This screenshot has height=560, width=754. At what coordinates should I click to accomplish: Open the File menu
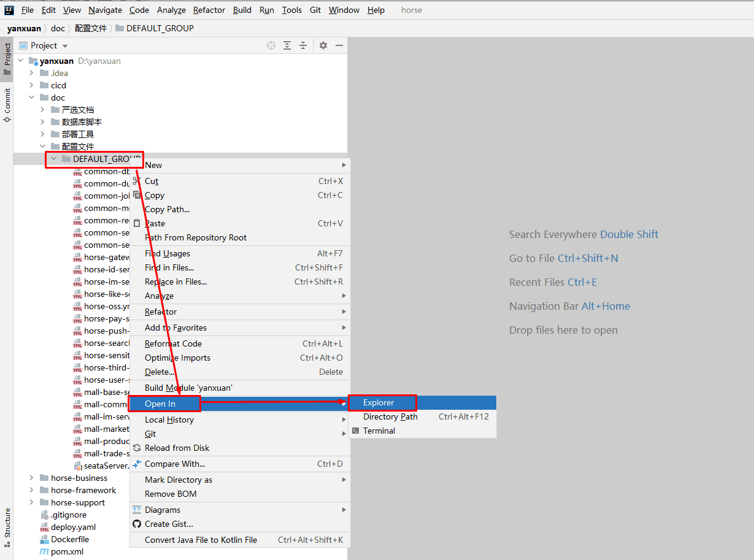[28, 10]
